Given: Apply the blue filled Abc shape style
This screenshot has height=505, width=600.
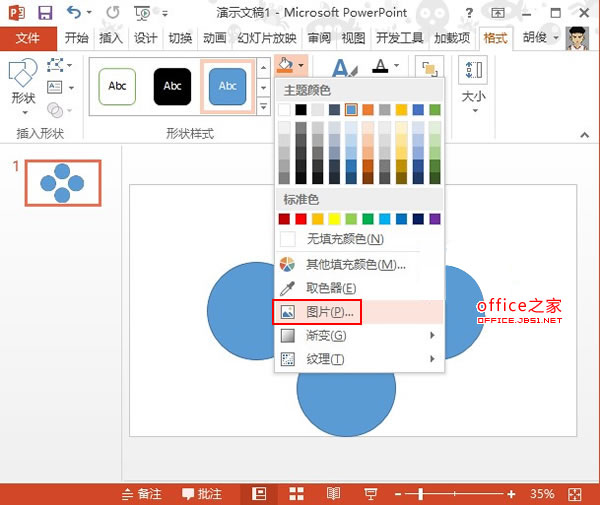Looking at the screenshot, I should pos(227,86).
